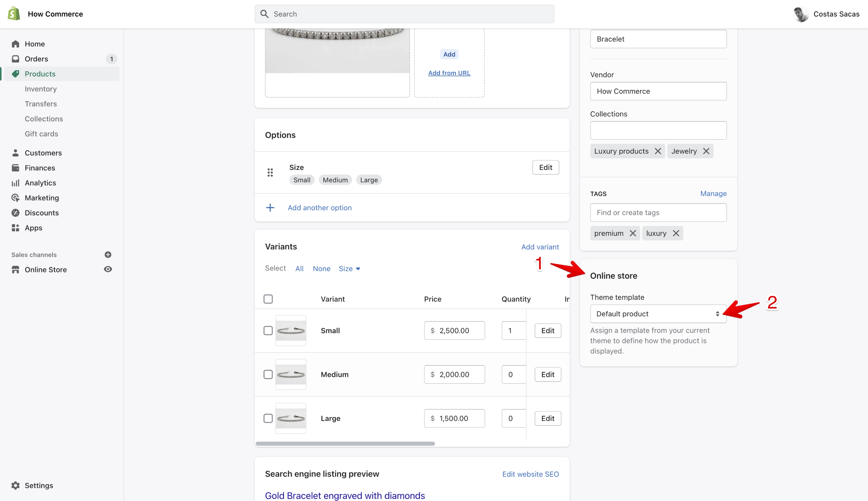Viewport: 868px width, 501px height.
Task: Edit the Small variant
Action: tap(548, 331)
